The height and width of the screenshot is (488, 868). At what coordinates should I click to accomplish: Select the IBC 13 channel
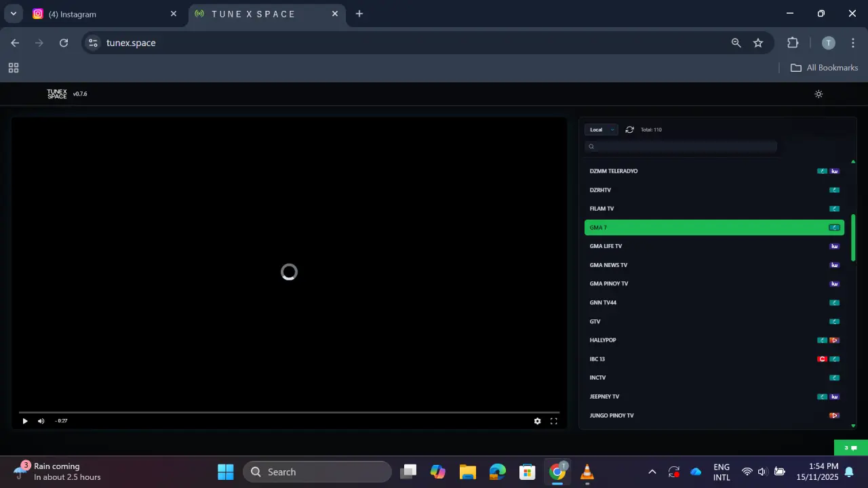714,359
